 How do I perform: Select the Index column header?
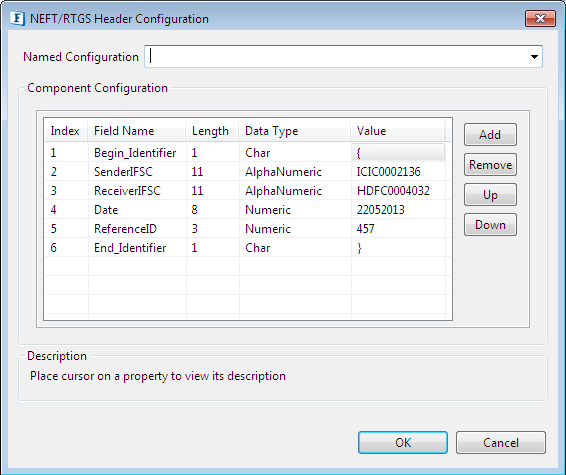pyautogui.click(x=66, y=131)
